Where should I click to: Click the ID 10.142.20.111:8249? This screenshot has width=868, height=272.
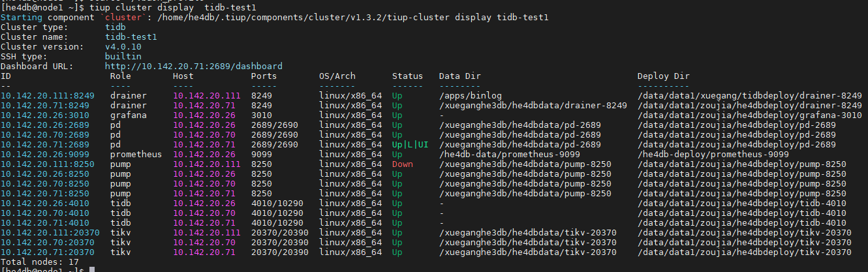tap(48, 96)
